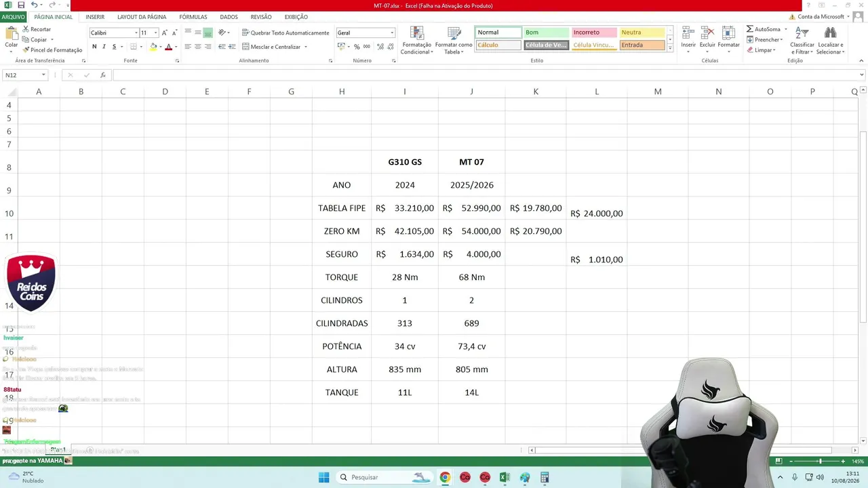The width and height of the screenshot is (868, 488).
Task: Open the Geral number format dropdown
Action: pyautogui.click(x=391, y=33)
